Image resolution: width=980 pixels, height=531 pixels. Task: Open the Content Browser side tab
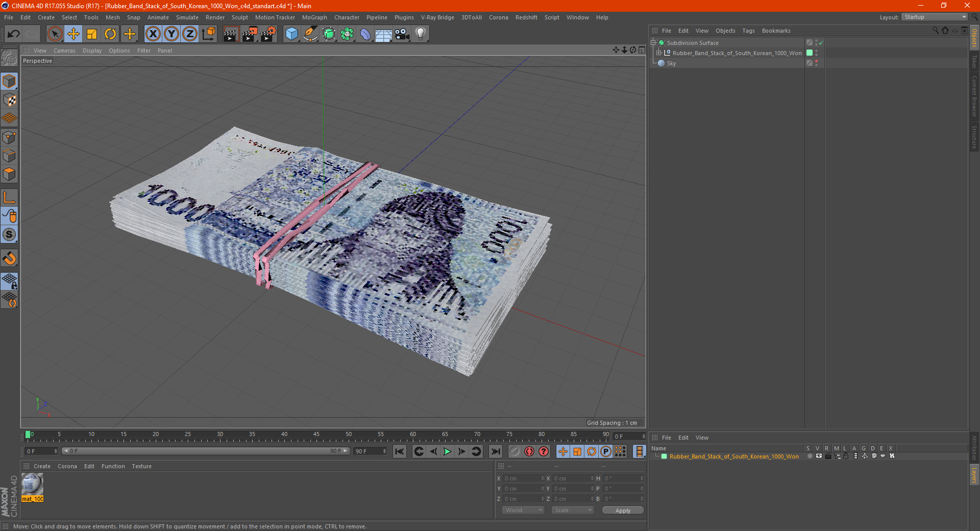(x=974, y=96)
